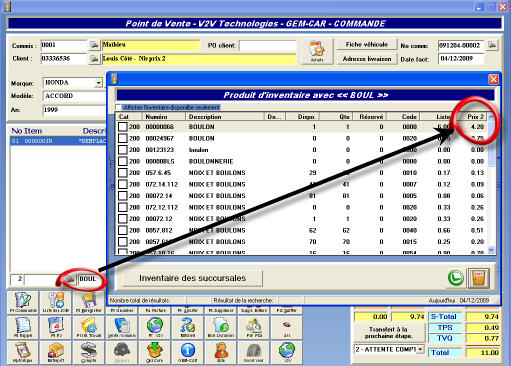Click the Aide support person icon
The height and width of the screenshot is (366, 511).
pos(220,352)
